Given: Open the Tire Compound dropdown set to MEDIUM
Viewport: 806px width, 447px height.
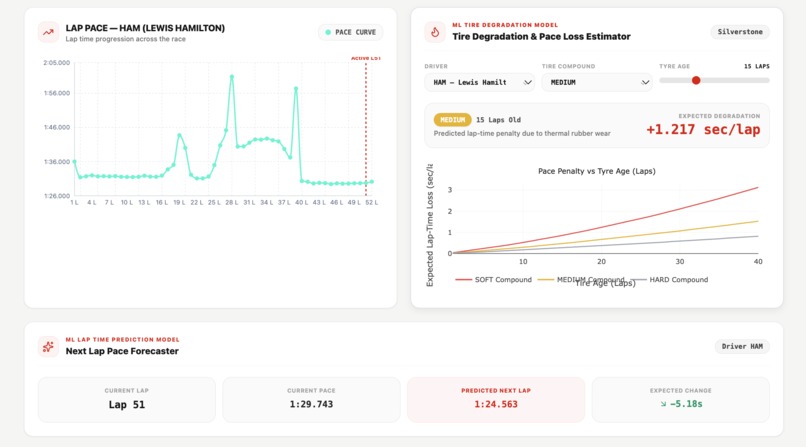Looking at the screenshot, I should click(x=597, y=82).
